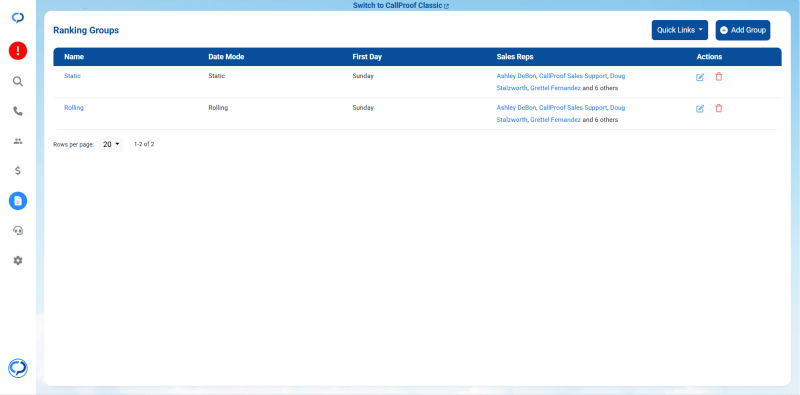
Task: Expand the Quick Links dropdown
Action: coord(680,30)
